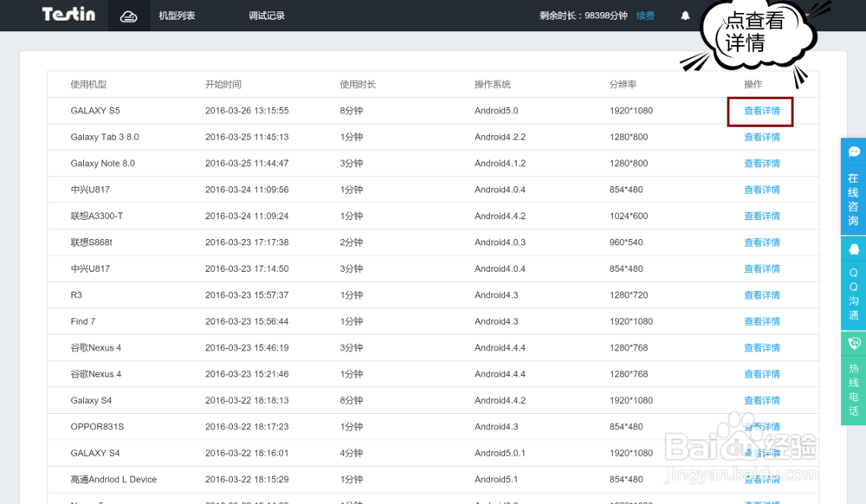The width and height of the screenshot is (866, 504).
Task: View details for 中兴U817 at 11:09:56
Action: [x=761, y=190]
